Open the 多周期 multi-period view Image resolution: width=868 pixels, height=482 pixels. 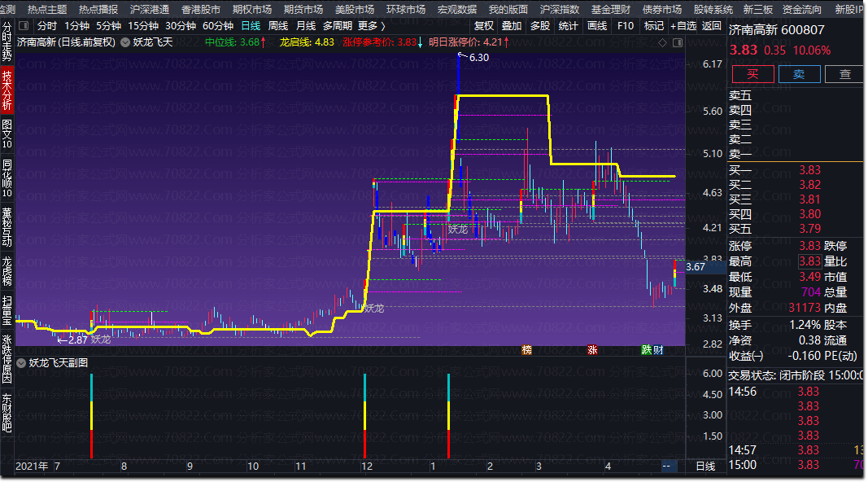338,26
